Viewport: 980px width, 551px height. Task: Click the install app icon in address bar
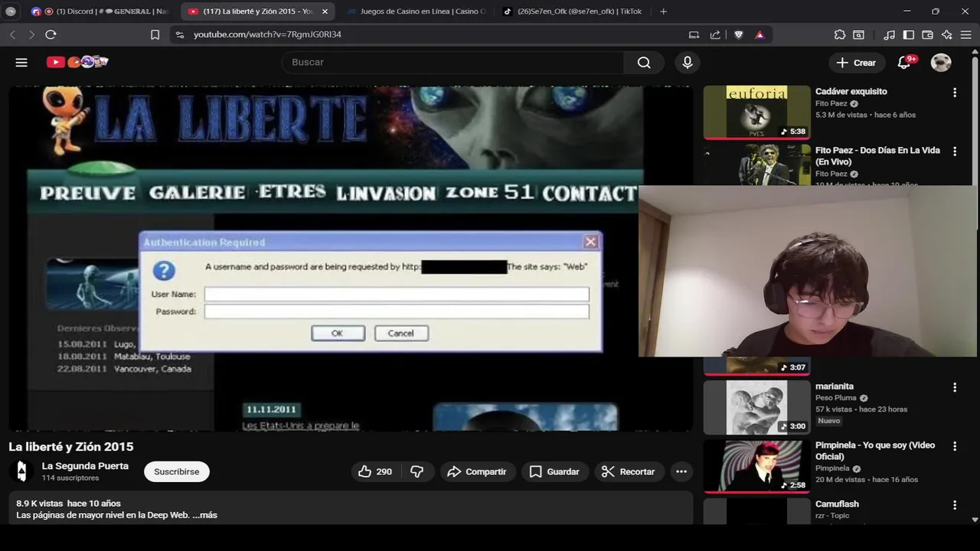[x=694, y=34]
